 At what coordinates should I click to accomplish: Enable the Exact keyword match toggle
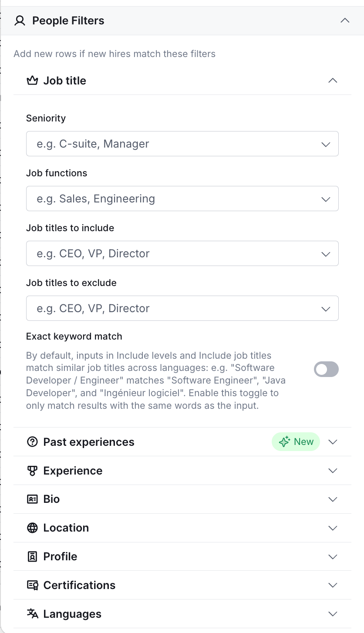click(326, 370)
